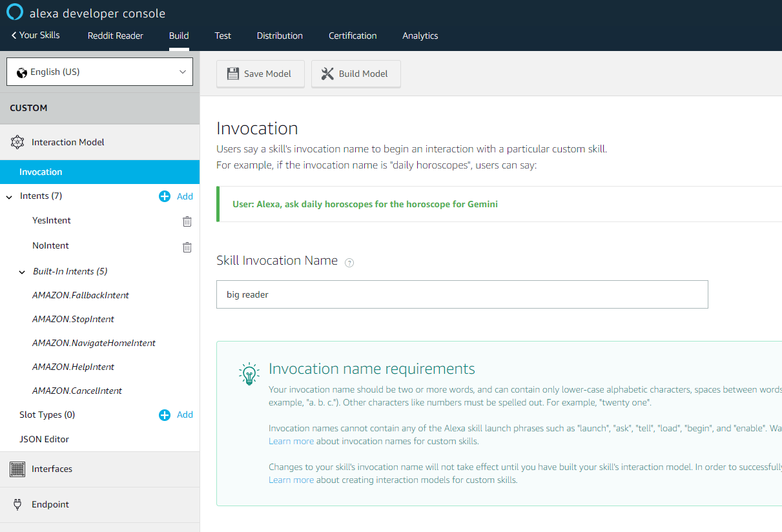Open Learn more about invocation names link
Viewport: 782px width, 532px height.
click(x=291, y=442)
